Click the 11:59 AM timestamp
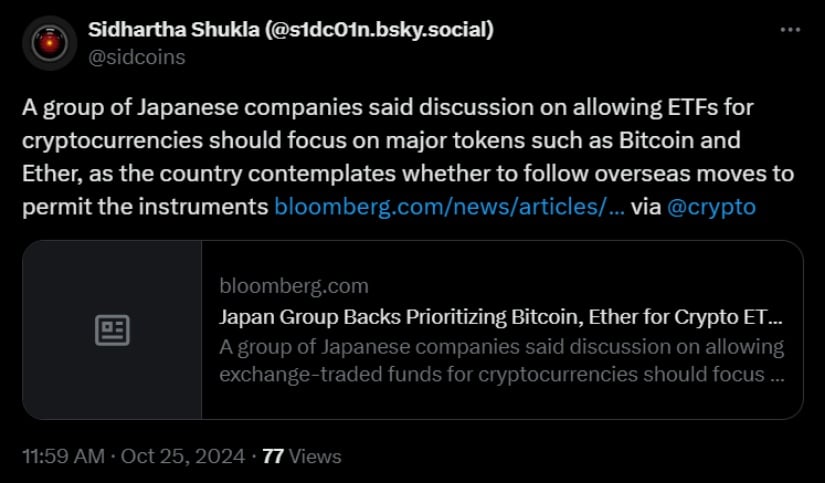 pyautogui.click(x=62, y=456)
